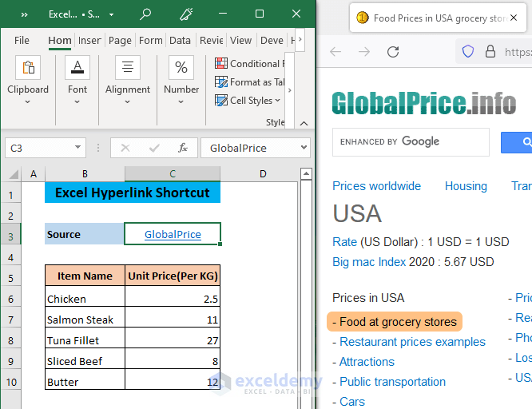Click the Google search input field
Screen dimensions: 532x409
click(411, 142)
